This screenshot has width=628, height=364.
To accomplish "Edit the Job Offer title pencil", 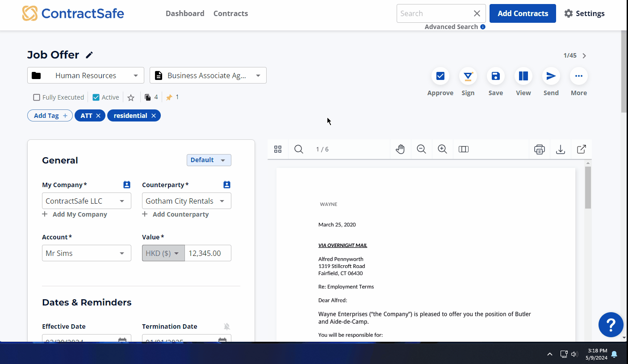I will (x=89, y=55).
